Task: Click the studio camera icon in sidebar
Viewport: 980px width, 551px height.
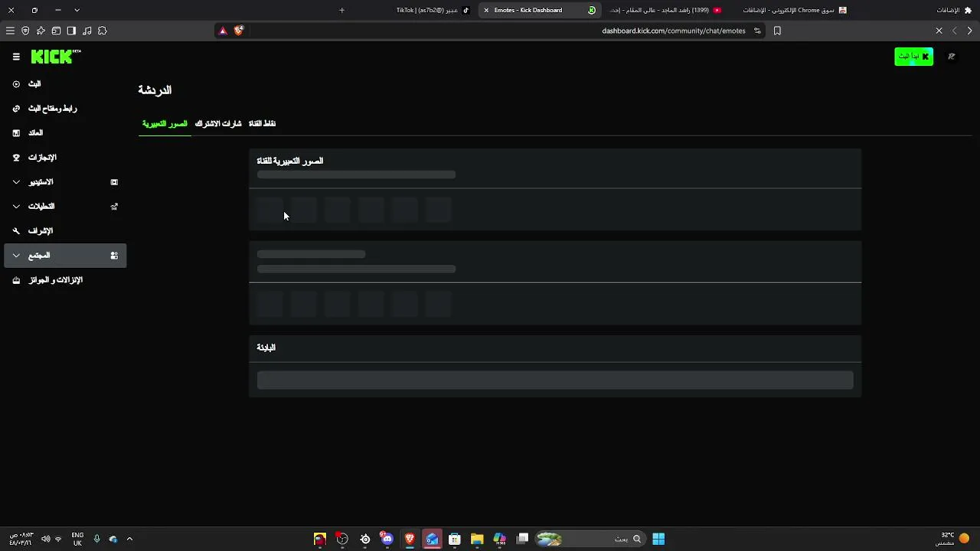Action: (114, 182)
